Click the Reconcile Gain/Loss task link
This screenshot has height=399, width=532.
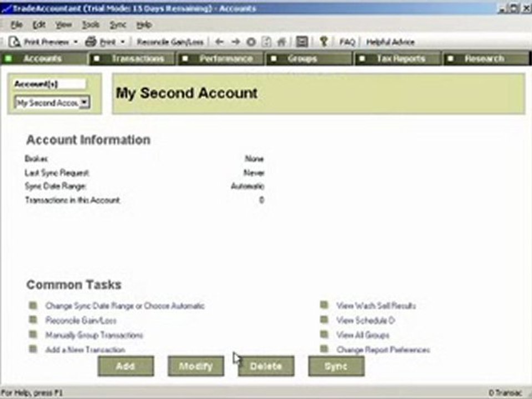(81, 320)
